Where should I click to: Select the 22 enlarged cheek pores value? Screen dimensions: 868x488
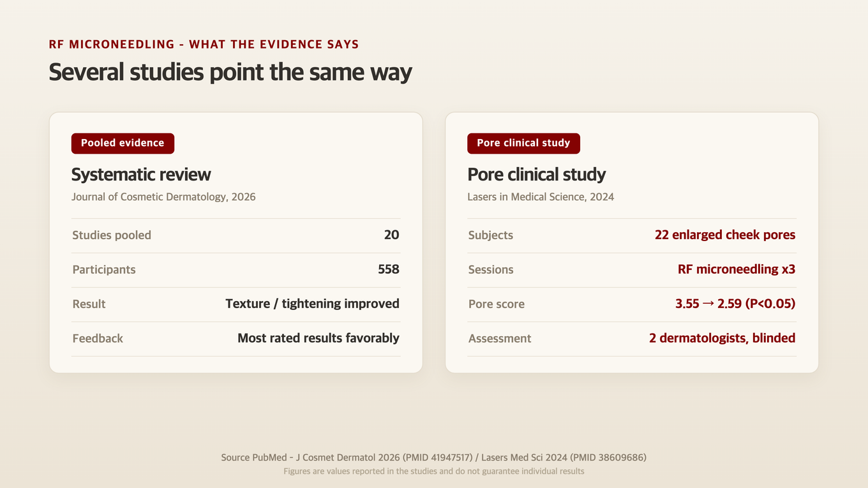pyautogui.click(x=725, y=235)
